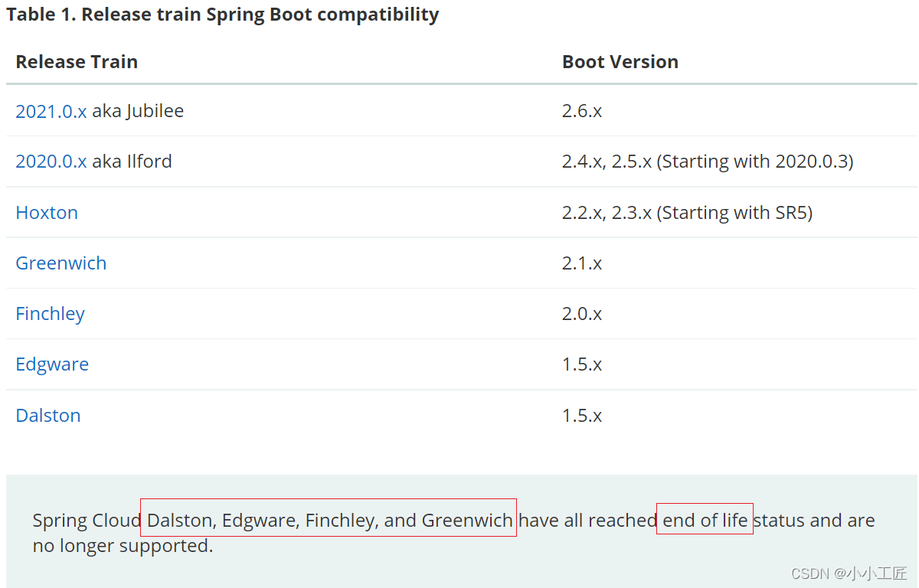919x588 pixels.
Task: Click the 1.5.x cell in Edgware row
Action: 581,364
